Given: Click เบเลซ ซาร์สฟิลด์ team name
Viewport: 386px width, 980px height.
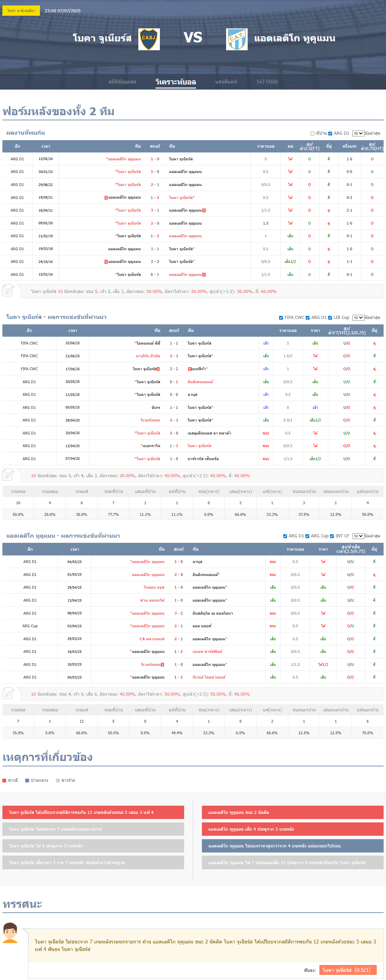Looking at the screenshot, I should point(207,652).
